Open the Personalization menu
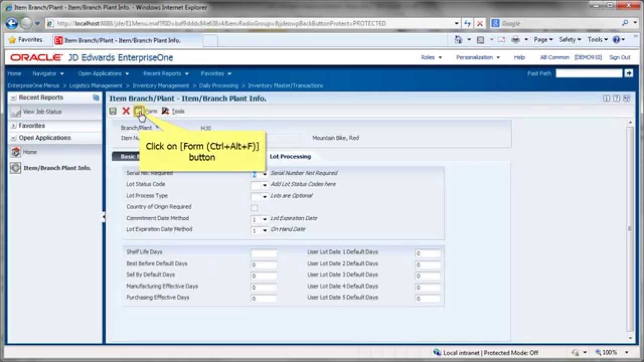Screen dimensions: 644x362 click(478, 57)
